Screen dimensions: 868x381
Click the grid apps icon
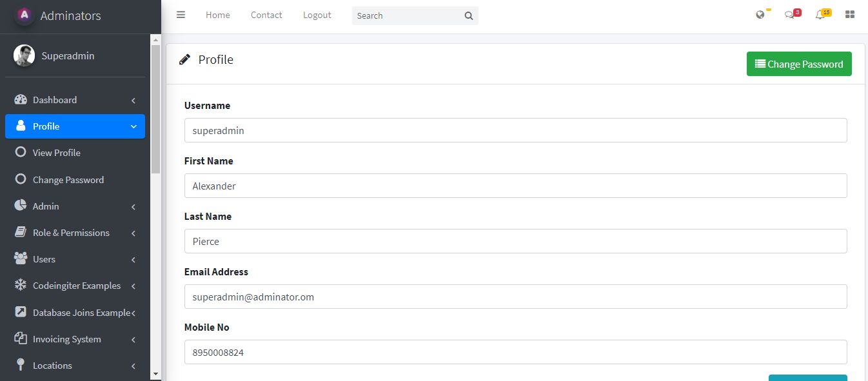pos(850,15)
